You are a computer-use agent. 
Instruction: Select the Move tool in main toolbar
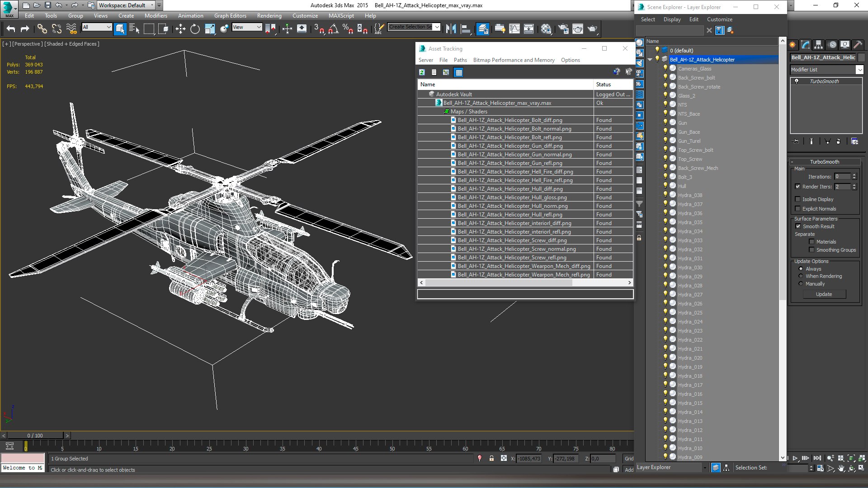coord(180,29)
